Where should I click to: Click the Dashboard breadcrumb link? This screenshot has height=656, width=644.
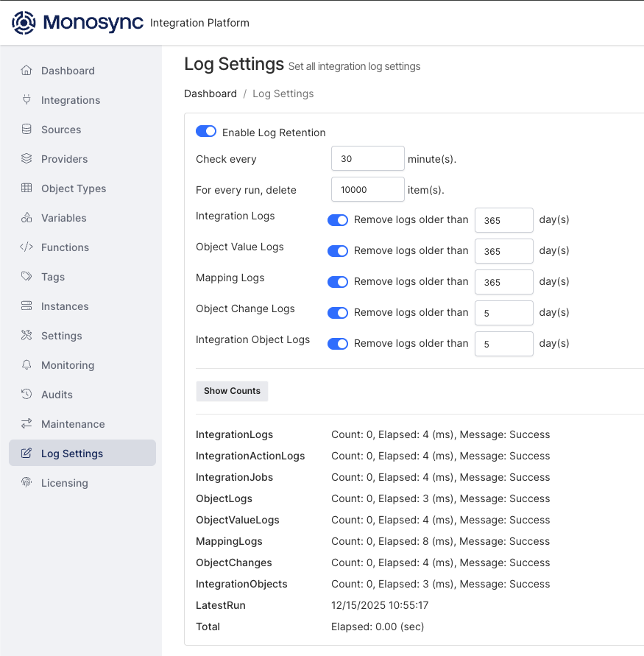[x=210, y=94]
